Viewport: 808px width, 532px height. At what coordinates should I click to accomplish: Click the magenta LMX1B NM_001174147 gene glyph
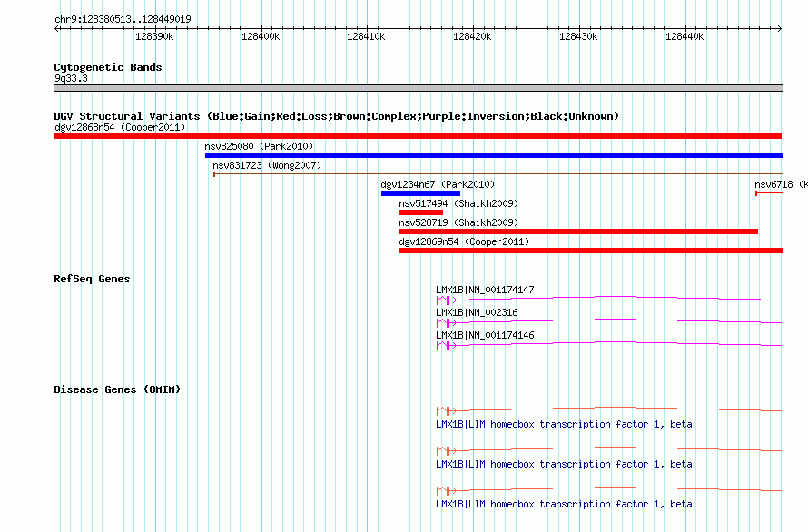(609, 300)
